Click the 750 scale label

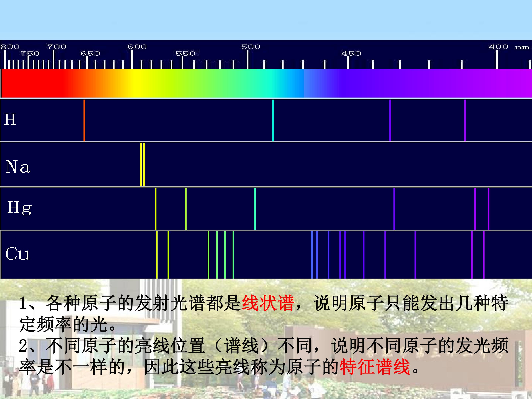click(x=30, y=53)
